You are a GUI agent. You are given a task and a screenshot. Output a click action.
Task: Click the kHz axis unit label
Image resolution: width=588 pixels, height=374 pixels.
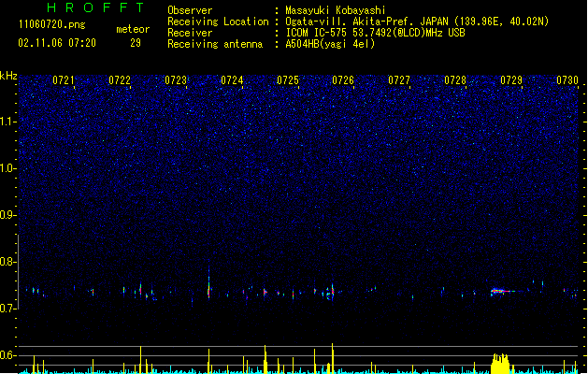[8, 76]
